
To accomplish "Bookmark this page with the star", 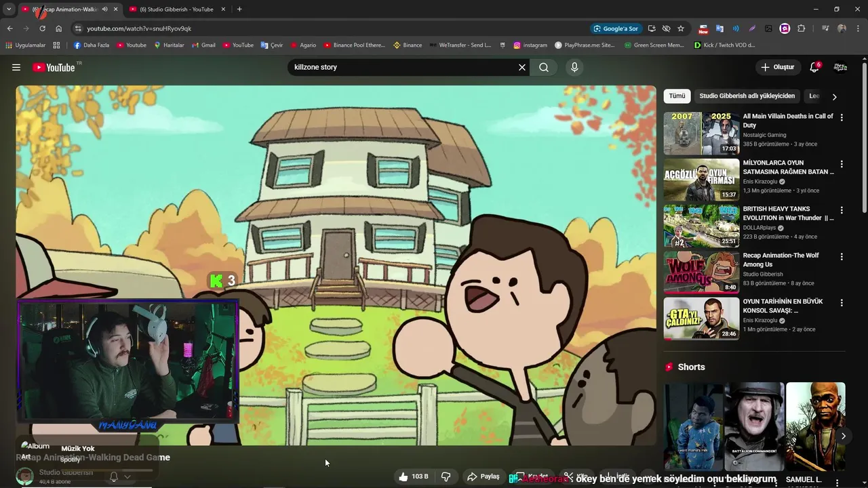I will click(x=681, y=28).
